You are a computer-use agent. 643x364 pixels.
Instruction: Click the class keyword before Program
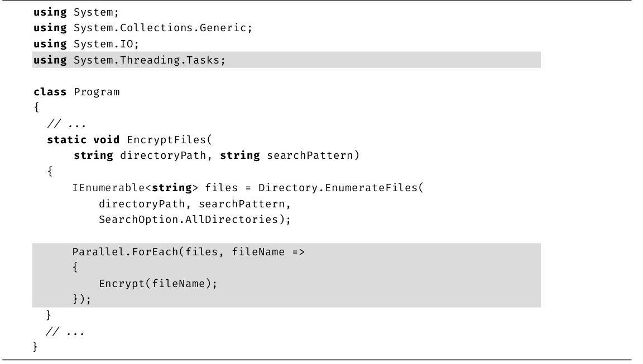tap(50, 91)
